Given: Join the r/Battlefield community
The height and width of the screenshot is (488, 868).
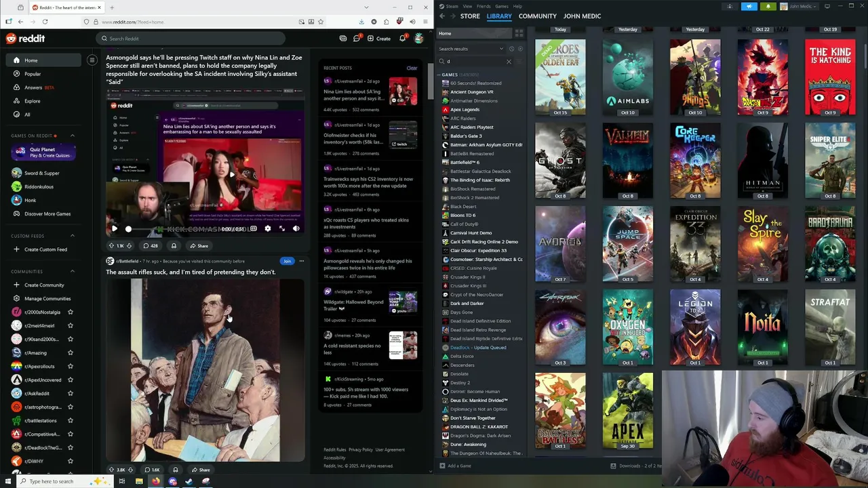Looking at the screenshot, I should click(287, 261).
